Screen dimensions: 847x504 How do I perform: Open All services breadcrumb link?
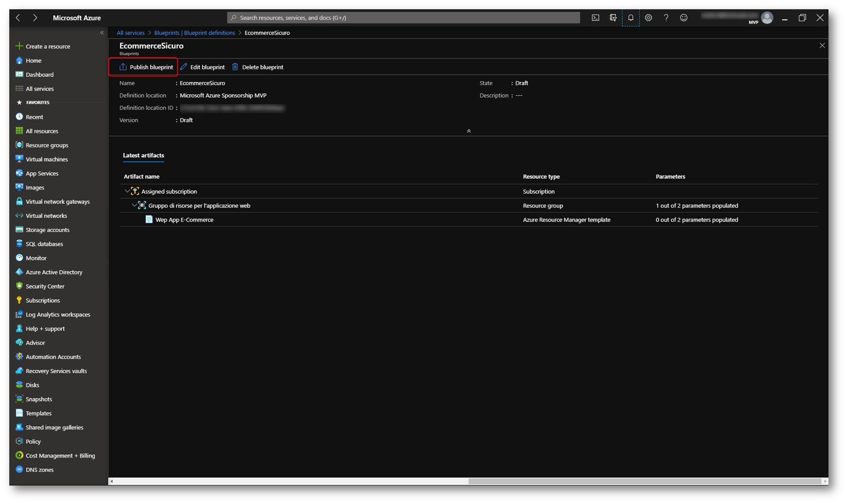coord(131,33)
